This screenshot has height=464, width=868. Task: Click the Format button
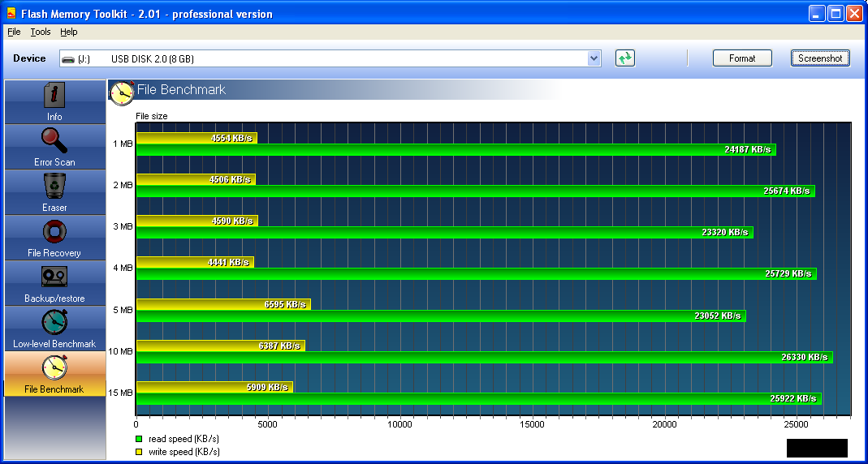pos(742,58)
